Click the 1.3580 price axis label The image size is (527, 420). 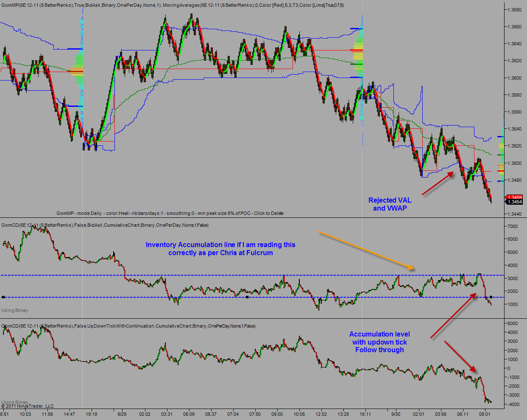click(514, 95)
